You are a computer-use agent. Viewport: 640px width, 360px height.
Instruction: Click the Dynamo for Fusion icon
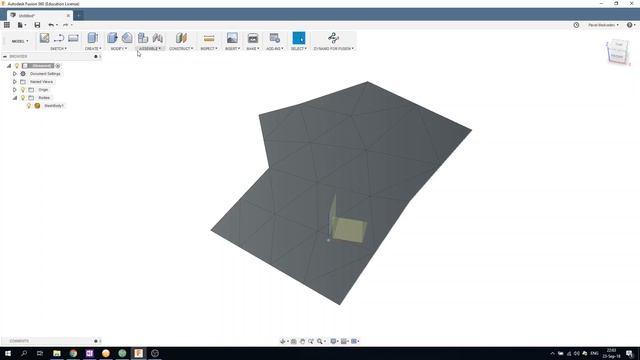point(333,38)
